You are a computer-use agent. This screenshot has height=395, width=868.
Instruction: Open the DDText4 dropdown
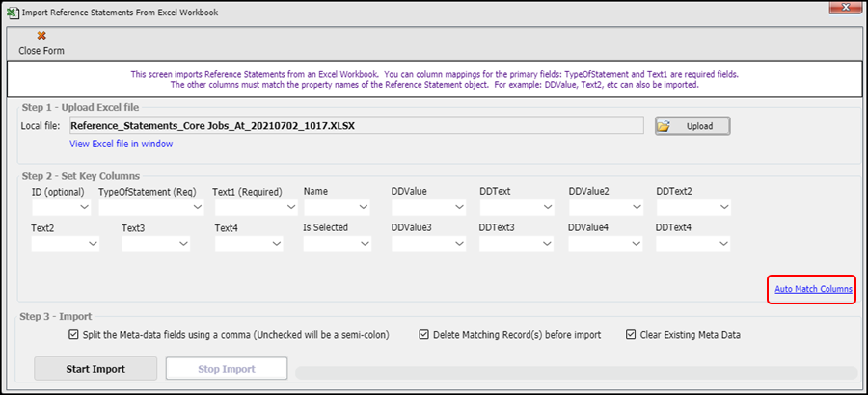coord(692,245)
